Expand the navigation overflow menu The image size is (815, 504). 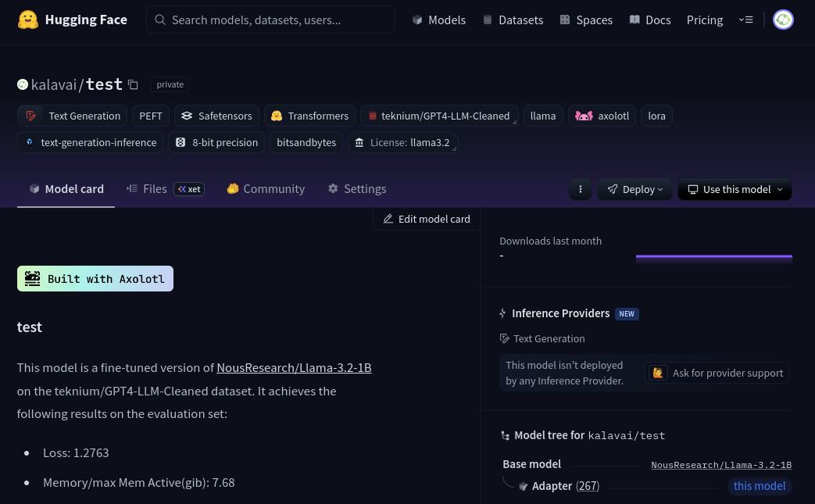tap(745, 20)
